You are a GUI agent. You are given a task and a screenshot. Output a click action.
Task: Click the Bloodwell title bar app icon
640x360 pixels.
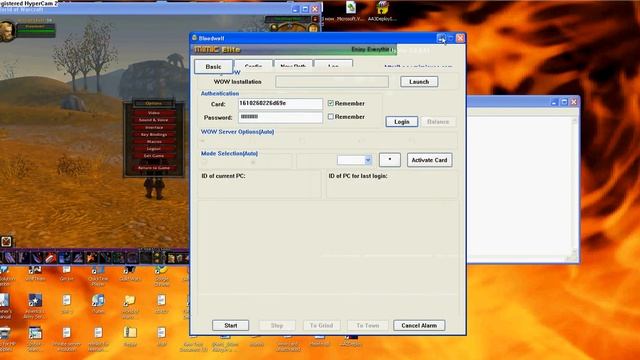[x=194, y=38]
